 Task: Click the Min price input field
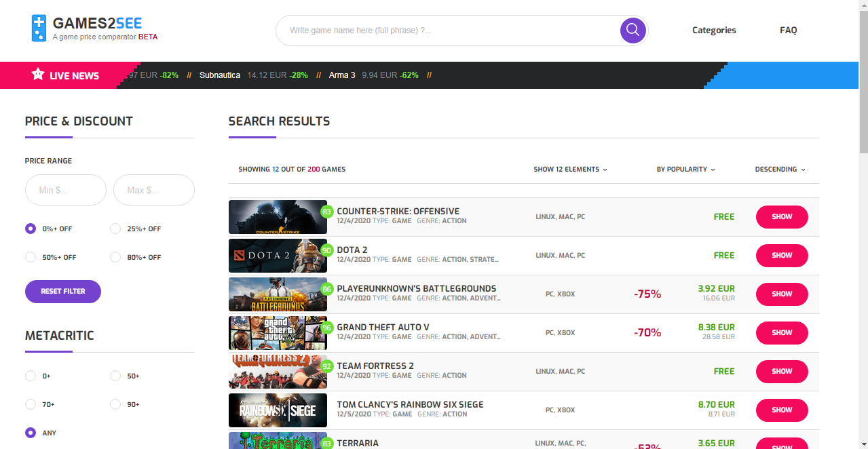tap(66, 190)
